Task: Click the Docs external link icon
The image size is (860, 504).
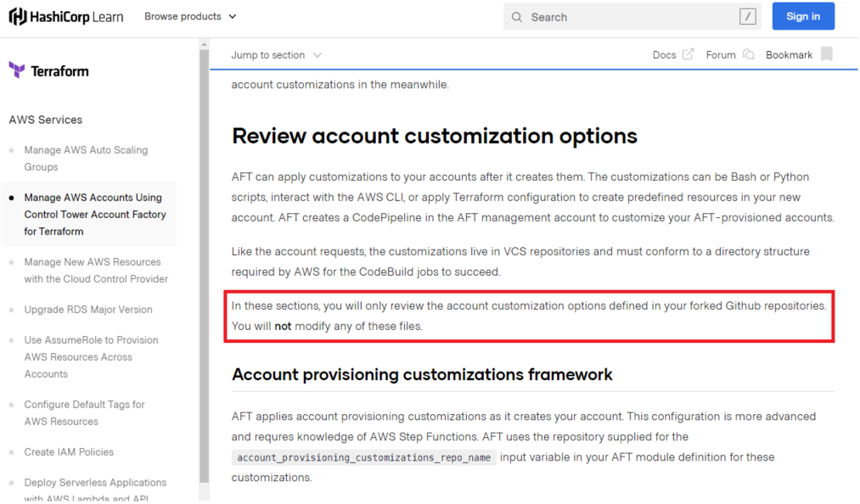Action: click(x=688, y=54)
